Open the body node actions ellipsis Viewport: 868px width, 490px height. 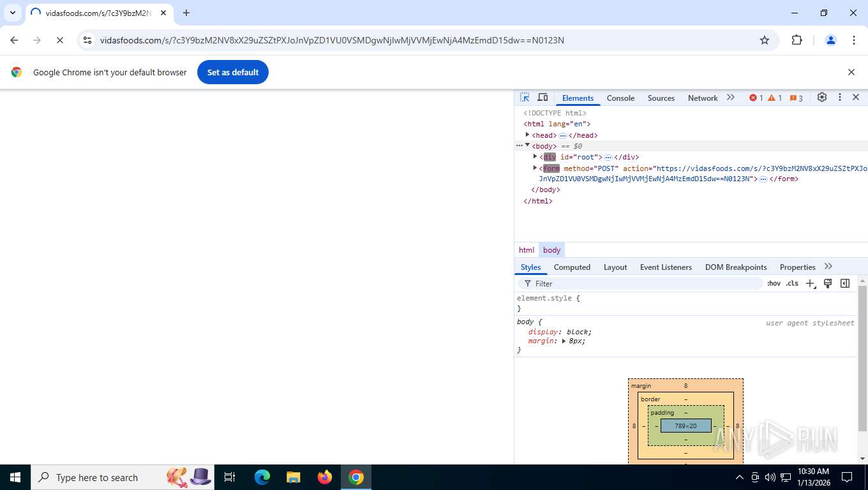(x=520, y=145)
